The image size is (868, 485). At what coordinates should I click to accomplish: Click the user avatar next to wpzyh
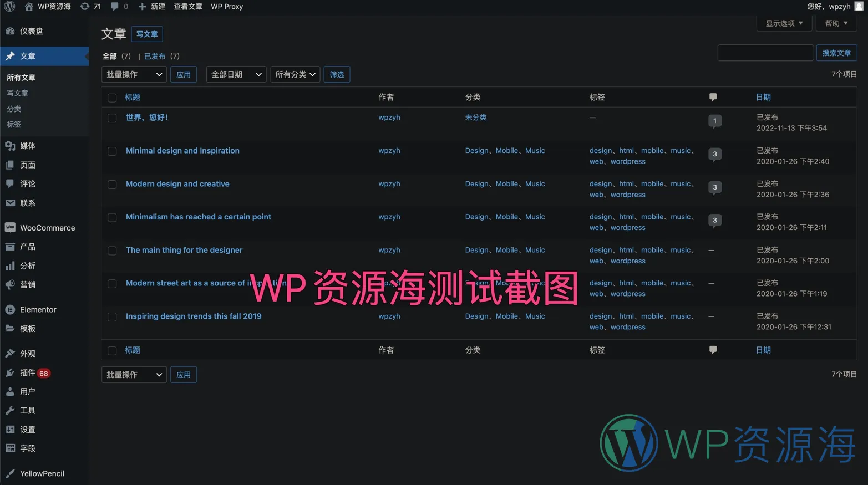coord(859,6)
